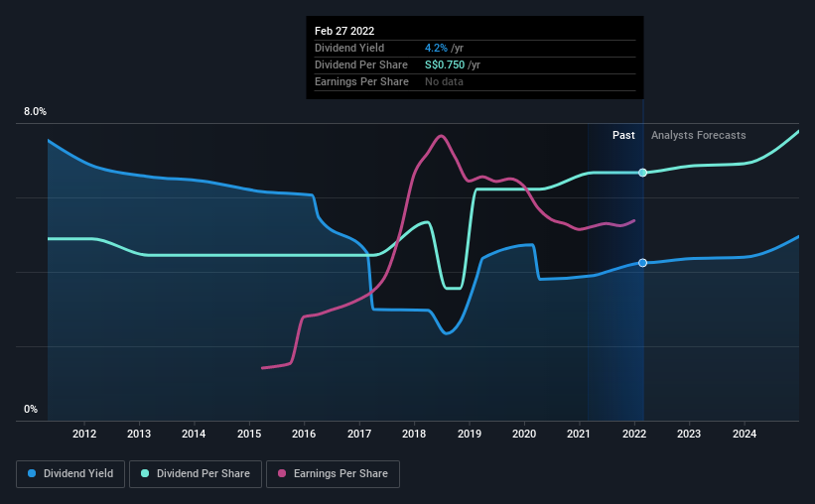Screen dimensions: 815x504
Task: Click the 2012 year label on the axis
Action: pos(84,434)
